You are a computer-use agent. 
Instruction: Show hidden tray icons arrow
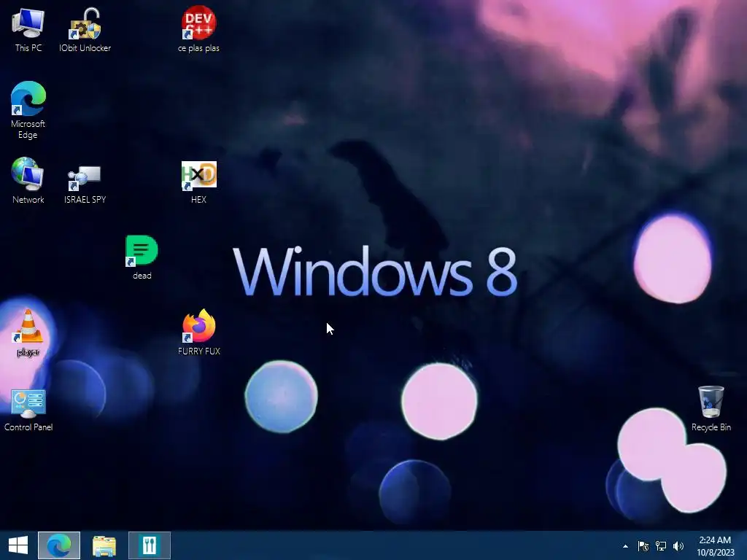[625, 546]
